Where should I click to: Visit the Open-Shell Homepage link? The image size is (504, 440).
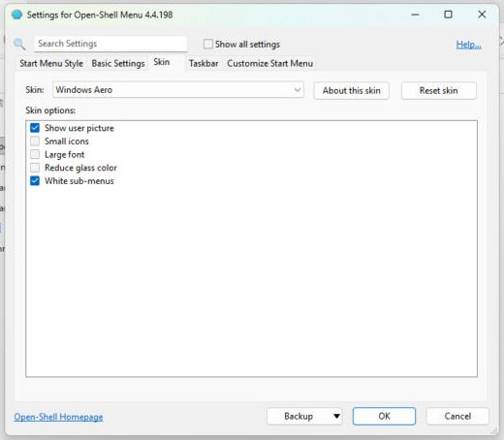coord(58,417)
